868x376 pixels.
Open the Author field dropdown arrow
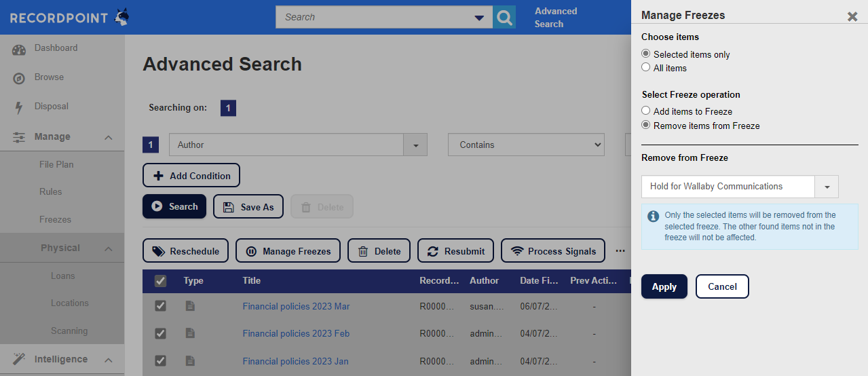[x=415, y=145]
